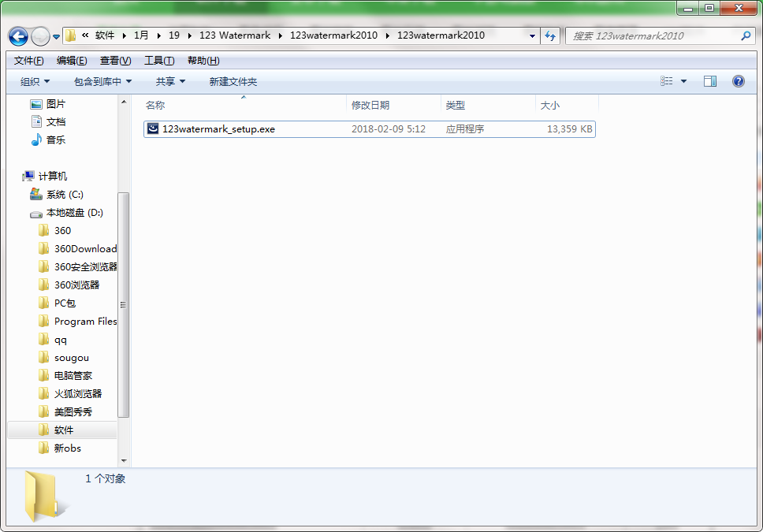Navigate to the 19 breadcrumb segment
This screenshot has height=532, width=763.
tap(173, 35)
